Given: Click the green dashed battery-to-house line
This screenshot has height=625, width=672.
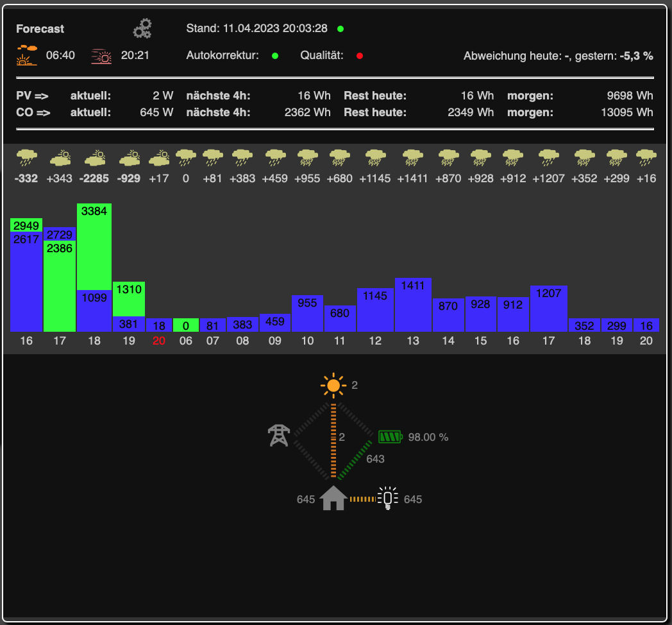Looking at the screenshot, I should coord(355,459).
